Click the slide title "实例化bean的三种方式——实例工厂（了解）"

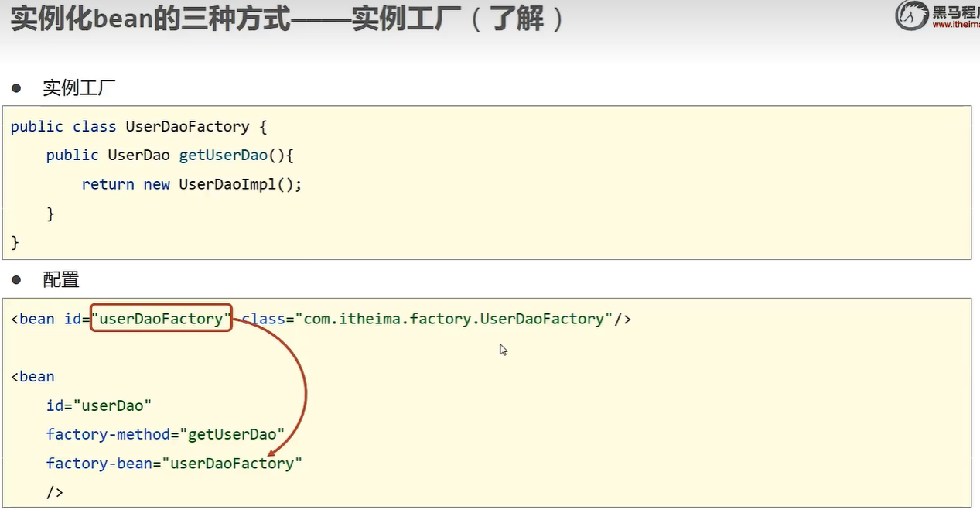(x=287, y=18)
